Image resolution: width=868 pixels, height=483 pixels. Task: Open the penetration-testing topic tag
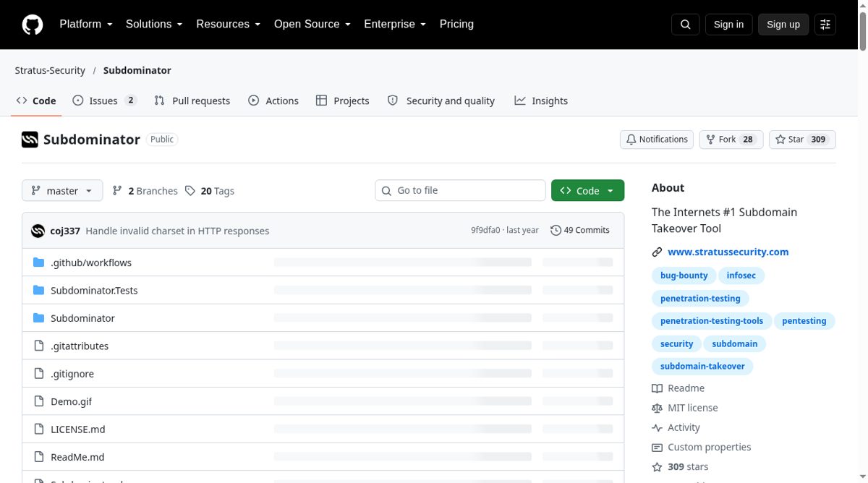[x=700, y=298]
